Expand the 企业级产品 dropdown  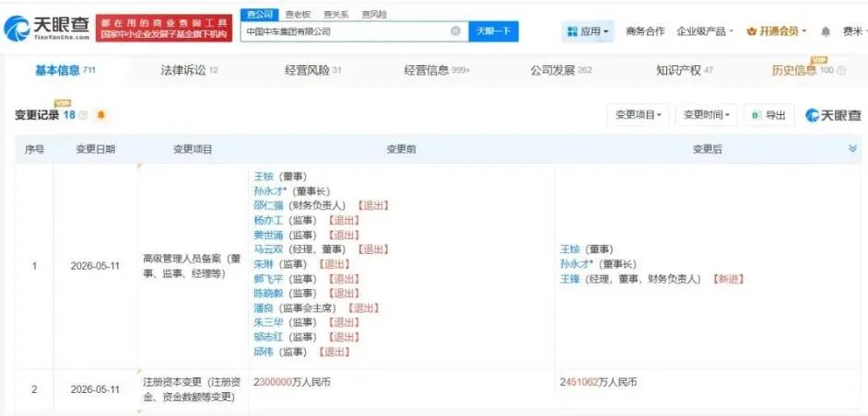(x=705, y=31)
